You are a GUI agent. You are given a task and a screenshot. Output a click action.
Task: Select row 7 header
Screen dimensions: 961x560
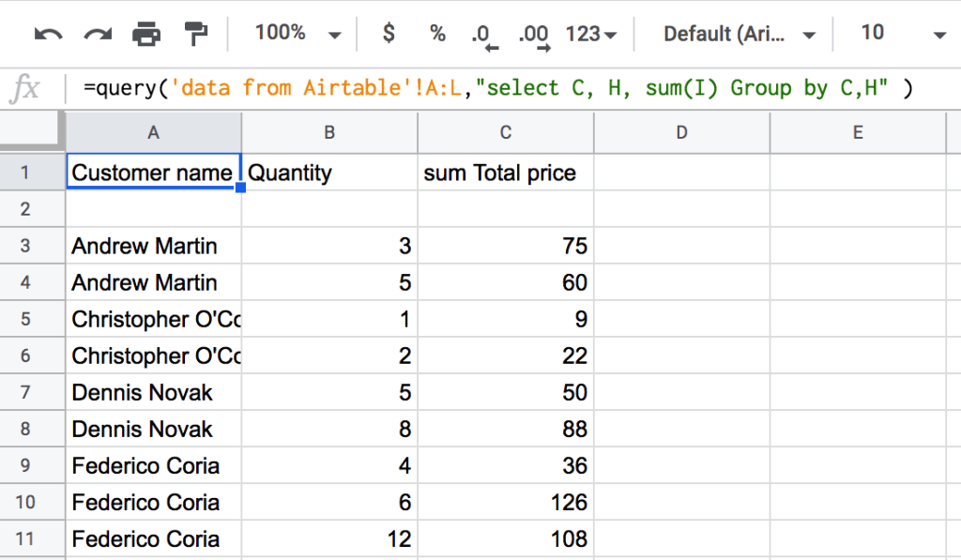coord(25,392)
